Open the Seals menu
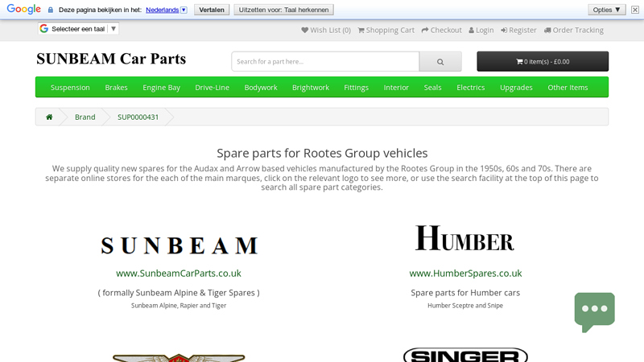This screenshot has width=644, height=362. (x=432, y=88)
